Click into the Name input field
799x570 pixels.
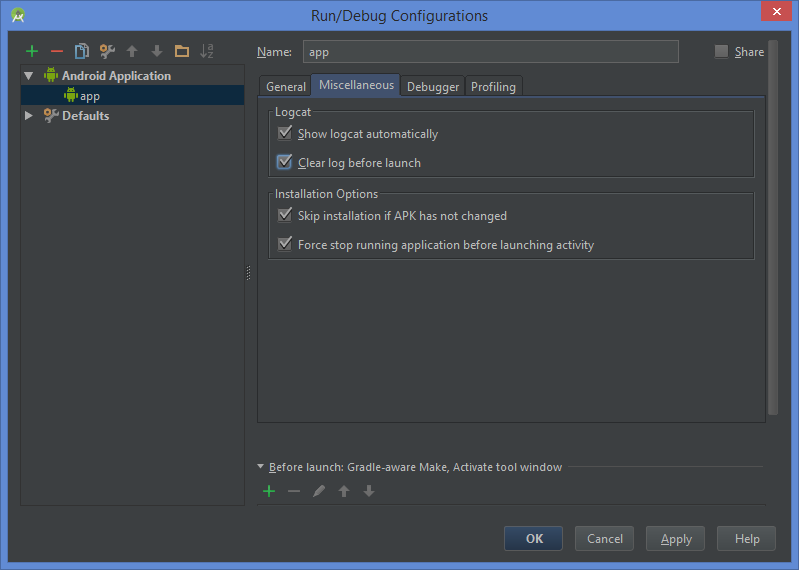point(490,52)
